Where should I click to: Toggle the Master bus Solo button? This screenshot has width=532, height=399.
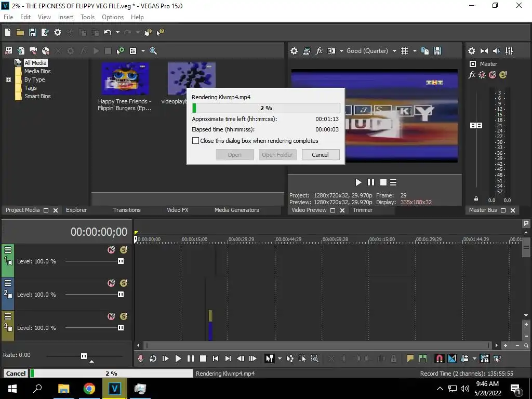[x=503, y=75]
